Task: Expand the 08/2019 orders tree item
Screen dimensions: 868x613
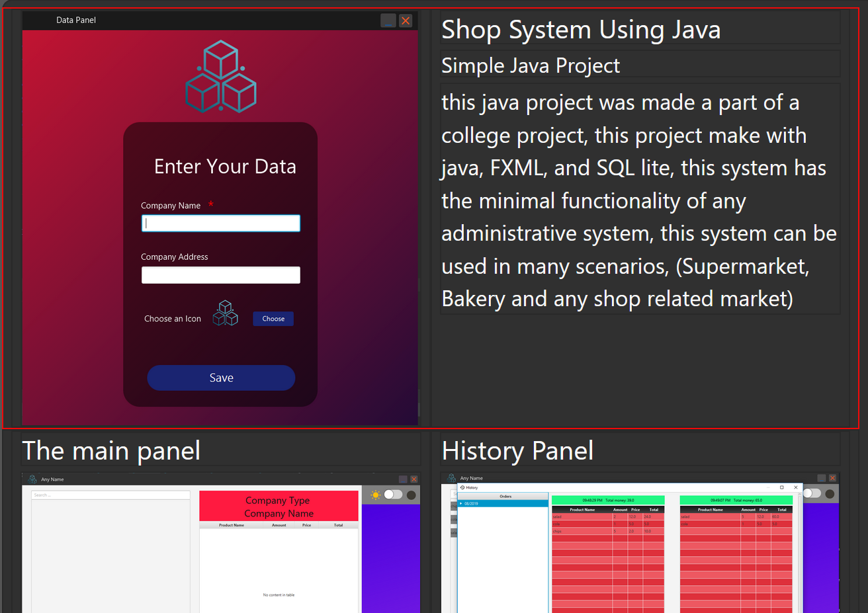Action: 460,503
